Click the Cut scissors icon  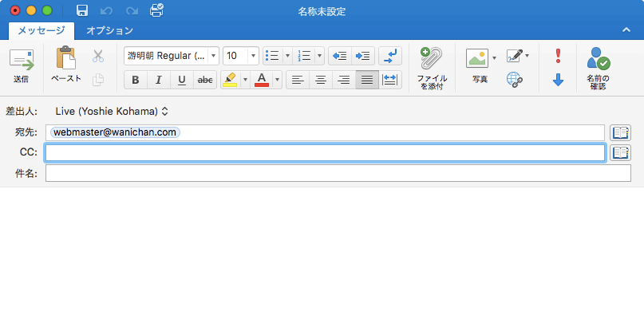pos(98,56)
